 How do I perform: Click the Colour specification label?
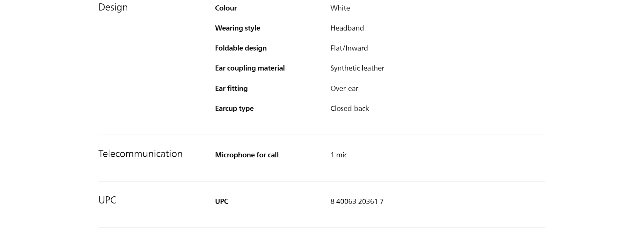click(x=226, y=8)
